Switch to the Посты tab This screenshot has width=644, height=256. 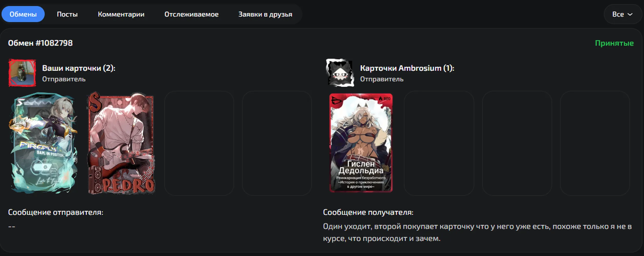[x=67, y=14]
